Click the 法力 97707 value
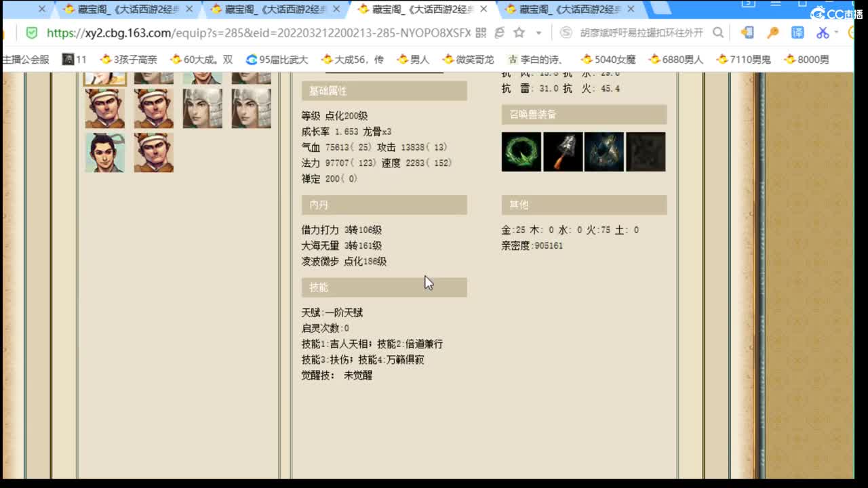This screenshot has width=868, height=488. click(340, 163)
